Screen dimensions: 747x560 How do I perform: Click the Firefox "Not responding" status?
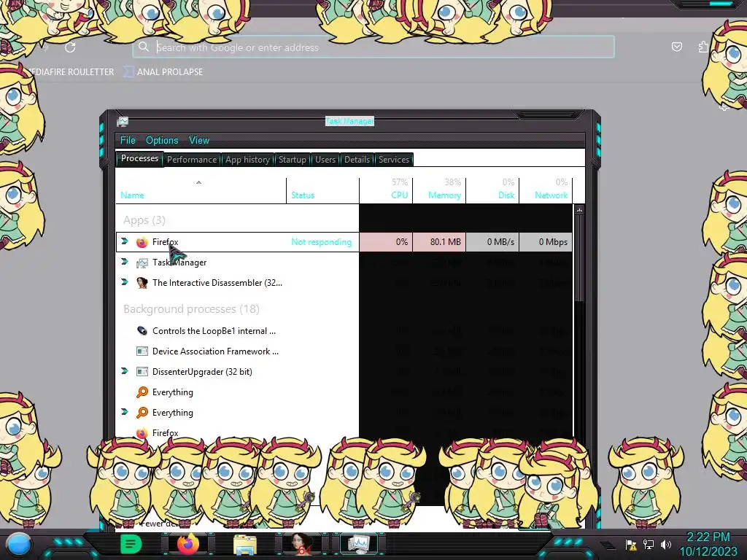(x=322, y=242)
